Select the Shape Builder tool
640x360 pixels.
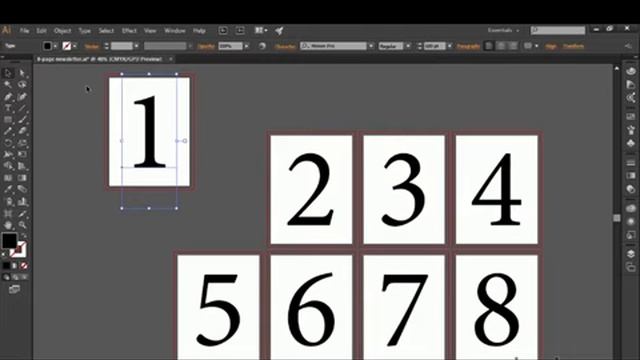[8, 166]
